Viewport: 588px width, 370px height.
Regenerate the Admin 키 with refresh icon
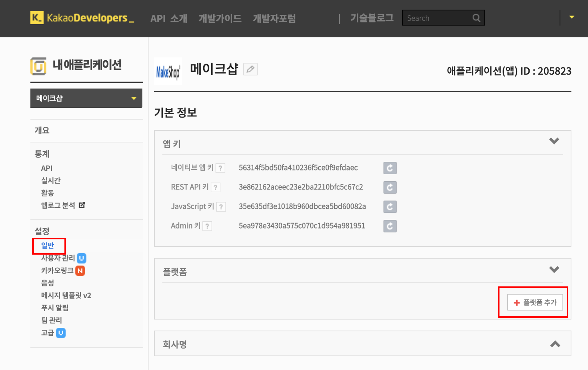[390, 226]
